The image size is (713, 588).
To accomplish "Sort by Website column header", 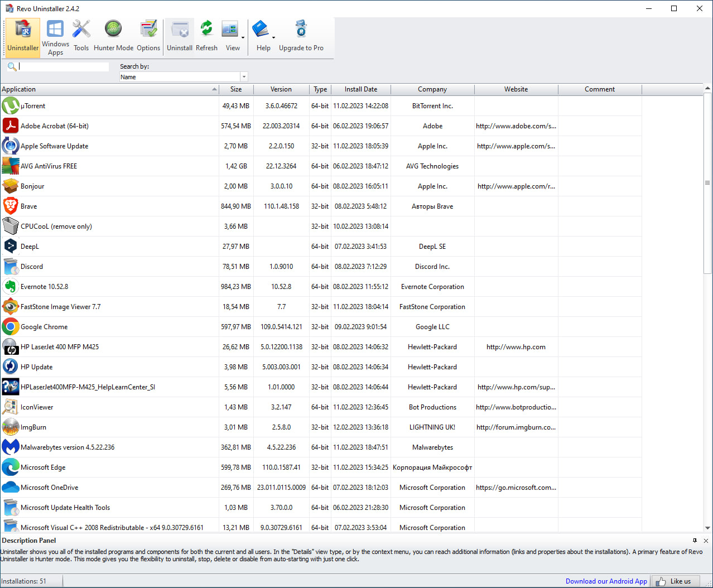I will 516,89.
